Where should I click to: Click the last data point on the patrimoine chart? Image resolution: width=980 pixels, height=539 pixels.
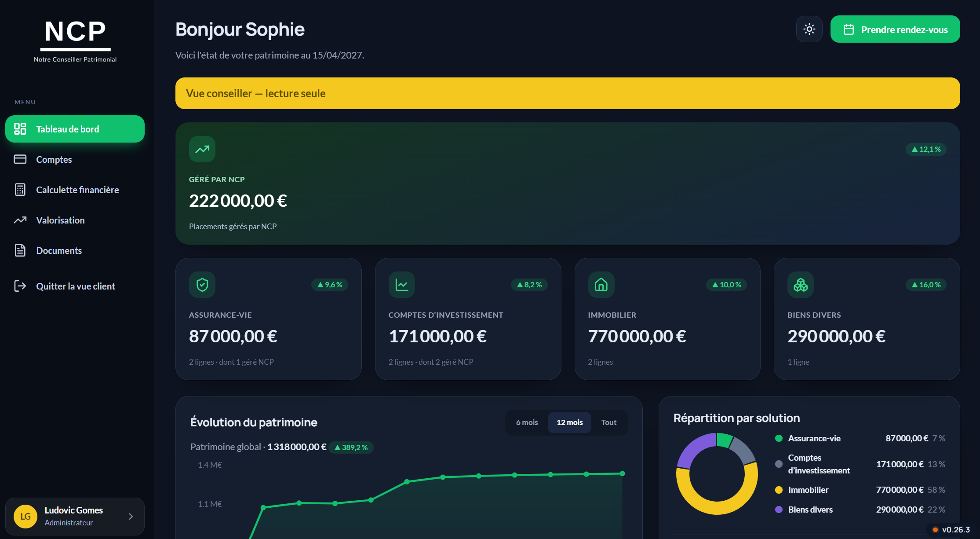tap(622, 473)
